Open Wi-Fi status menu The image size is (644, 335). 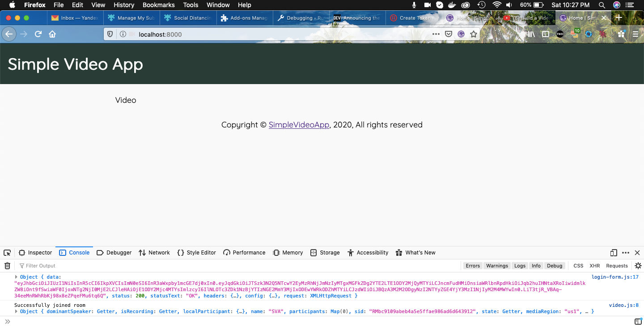click(496, 5)
